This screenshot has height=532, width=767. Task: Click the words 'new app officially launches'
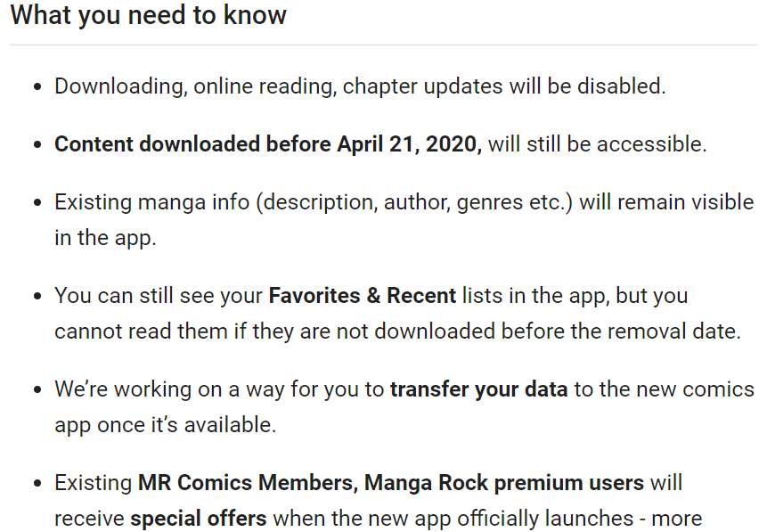point(502,519)
